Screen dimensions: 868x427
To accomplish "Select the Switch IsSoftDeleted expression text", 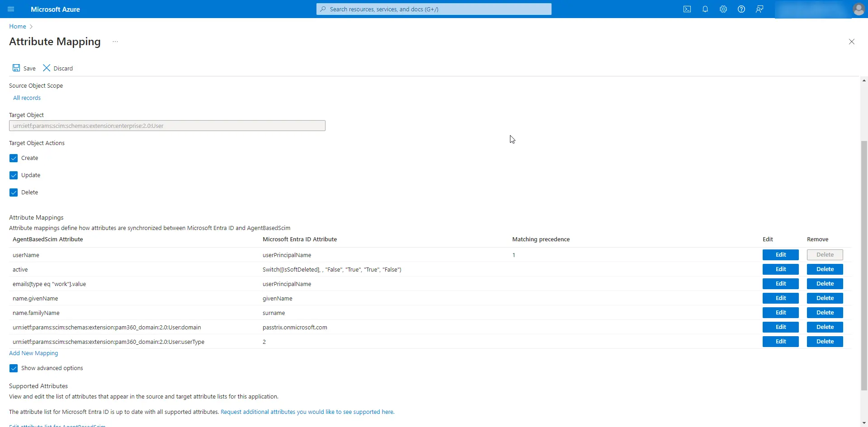I will click(x=332, y=270).
